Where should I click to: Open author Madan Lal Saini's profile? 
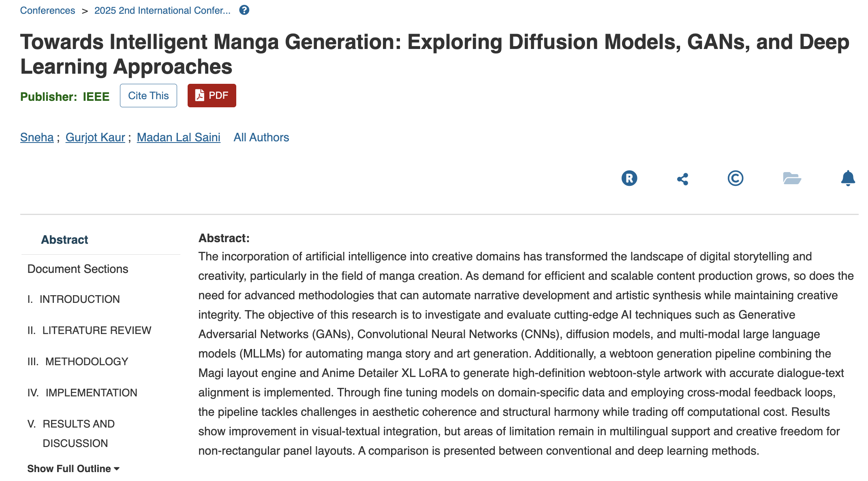(x=178, y=137)
